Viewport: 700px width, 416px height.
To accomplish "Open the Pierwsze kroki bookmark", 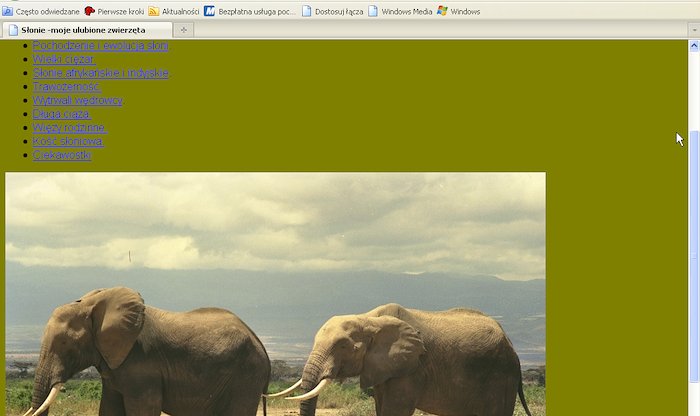I will coord(114,11).
